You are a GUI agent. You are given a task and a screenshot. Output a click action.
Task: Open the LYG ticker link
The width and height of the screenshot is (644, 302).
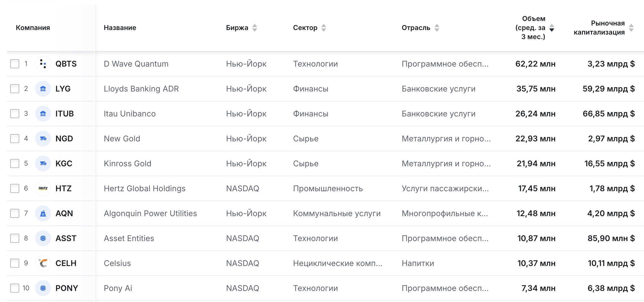(63, 89)
